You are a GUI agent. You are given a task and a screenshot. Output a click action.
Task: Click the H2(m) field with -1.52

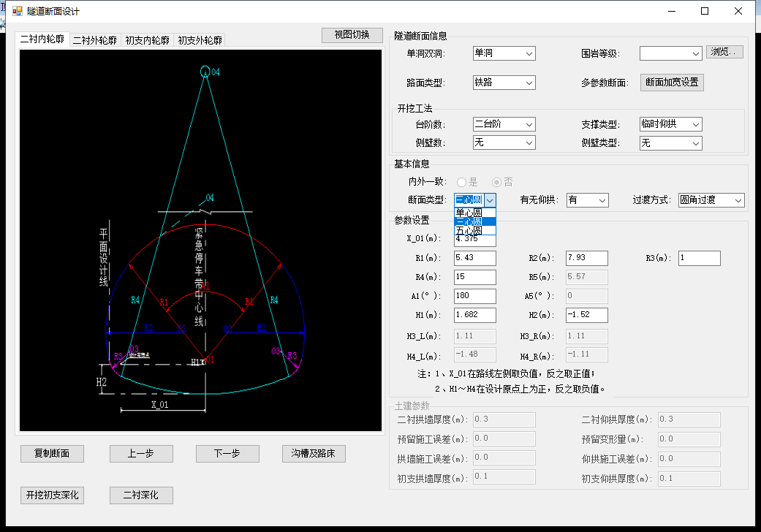(x=587, y=315)
